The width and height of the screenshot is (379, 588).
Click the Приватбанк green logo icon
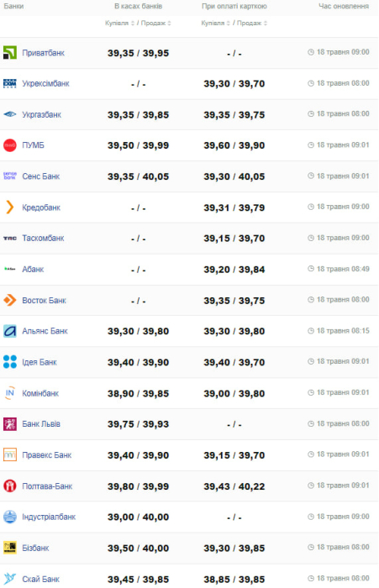pos(10,52)
